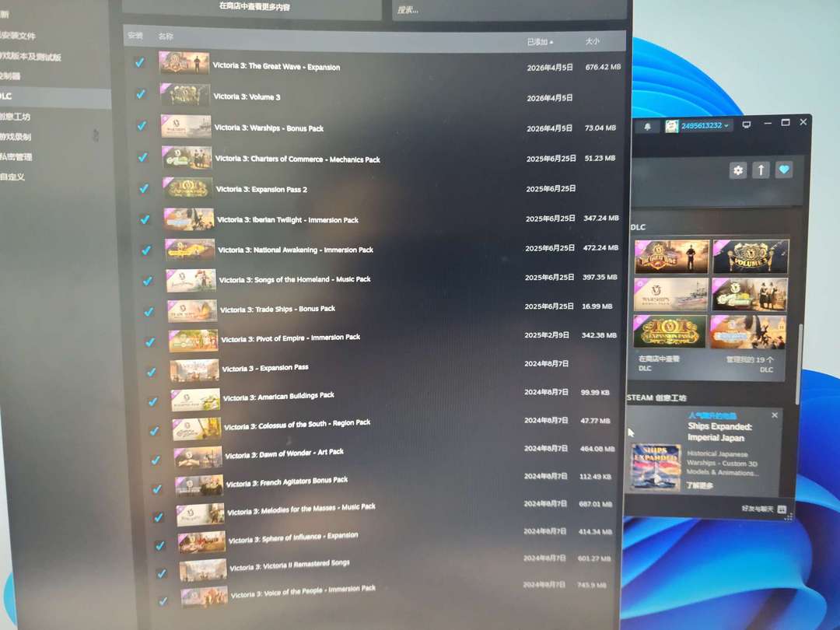840x630 pixels.
Task: Select Melodies for the Masses Music Pack text
Action: pyautogui.click(x=301, y=509)
